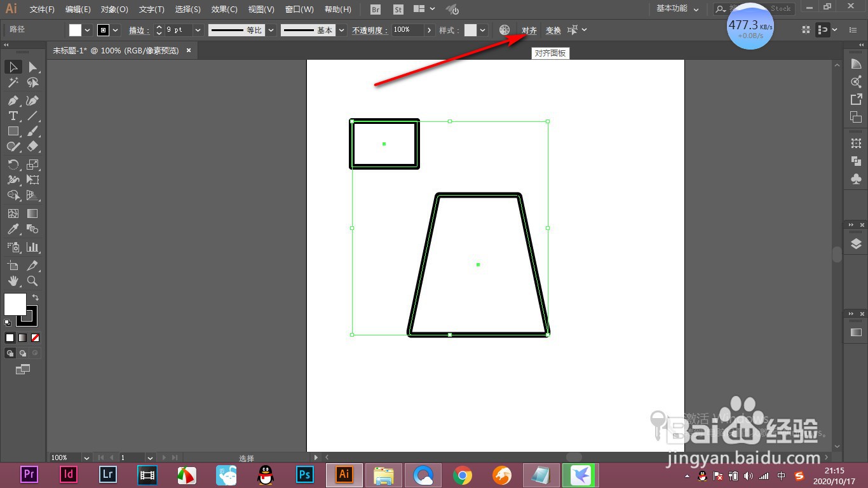
Task: Open fill color dropdown in control bar
Action: tap(87, 30)
